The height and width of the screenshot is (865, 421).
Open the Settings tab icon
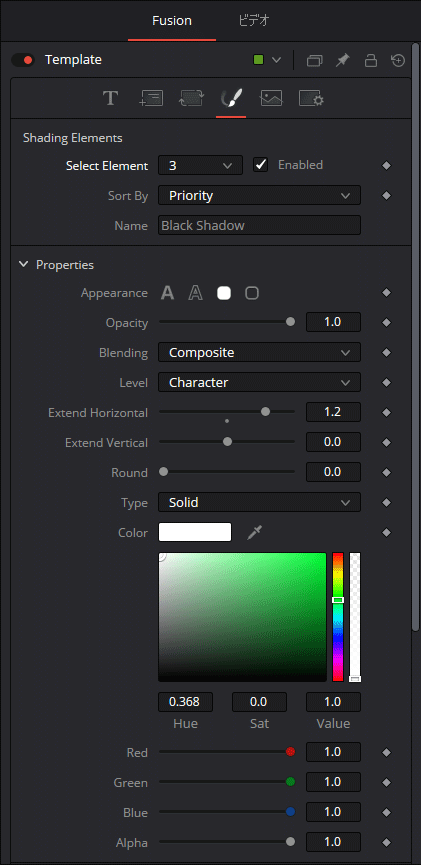(x=311, y=99)
